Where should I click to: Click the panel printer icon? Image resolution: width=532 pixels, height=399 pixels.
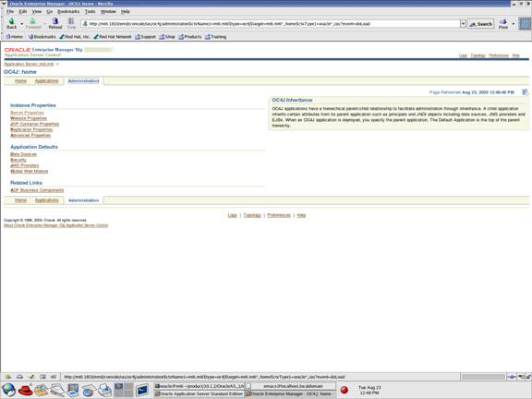[x=105, y=390]
